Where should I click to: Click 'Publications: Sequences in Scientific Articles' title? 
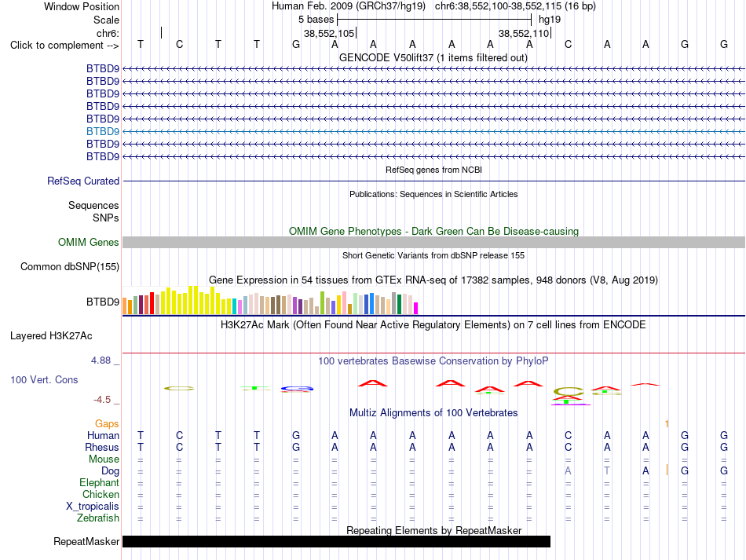click(x=433, y=194)
